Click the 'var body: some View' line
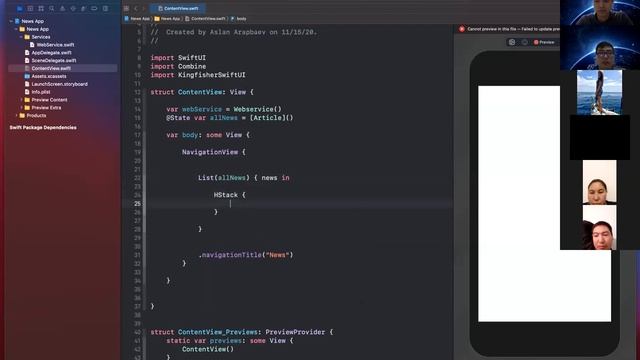This screenshot has height=360, width=640. point(208,135)
